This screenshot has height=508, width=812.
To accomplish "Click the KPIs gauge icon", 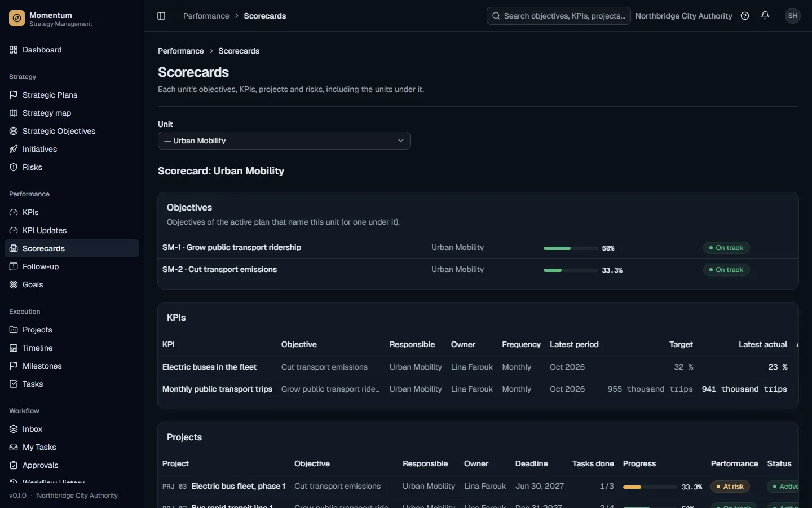I will (14, 212).
